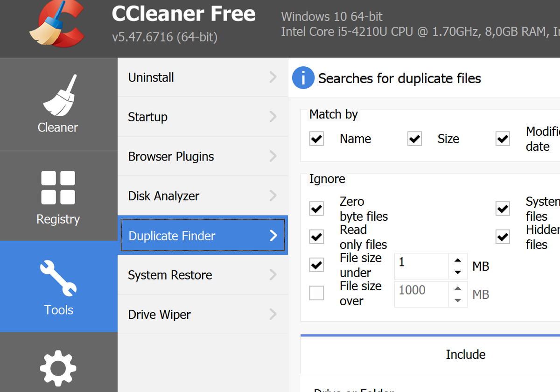The width and height of the screenshot is (560, 392).
Task: Open the Browser Plugins tool
Action: 203,156
